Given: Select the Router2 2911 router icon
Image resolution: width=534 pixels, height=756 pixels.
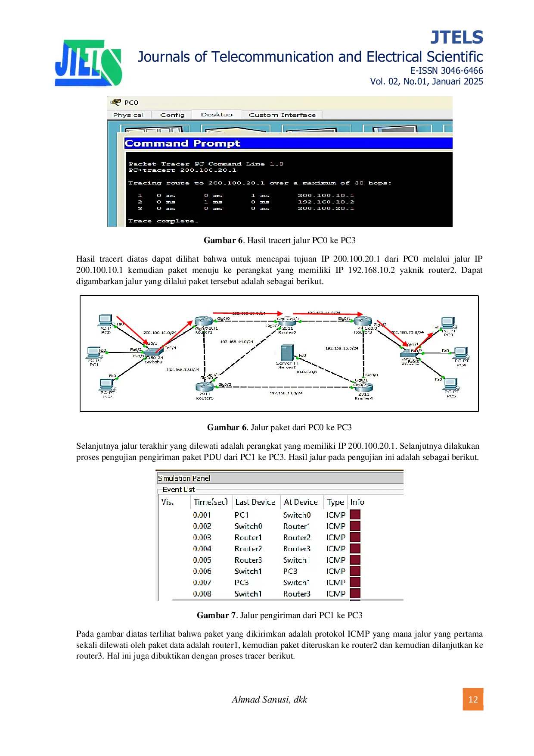Looking at the screenshot, I should tap(287, 322).
